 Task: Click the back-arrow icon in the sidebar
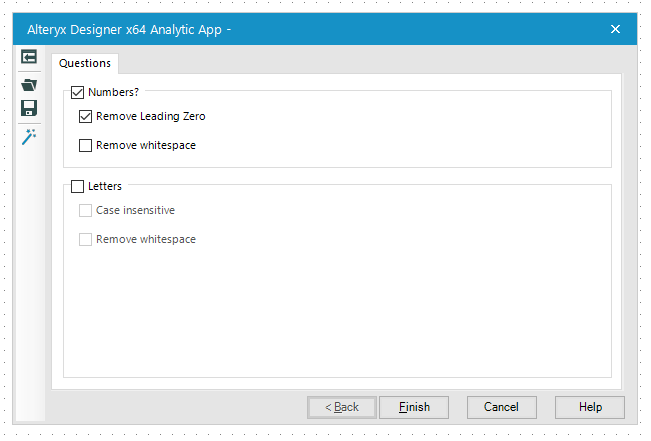pos(29,57)
